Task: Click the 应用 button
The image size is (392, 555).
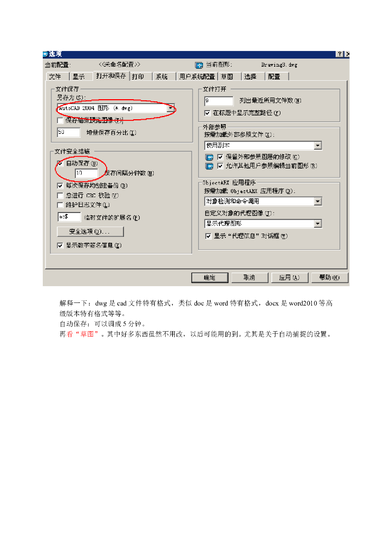Action: pyautogui.click(x=290, y=277)
